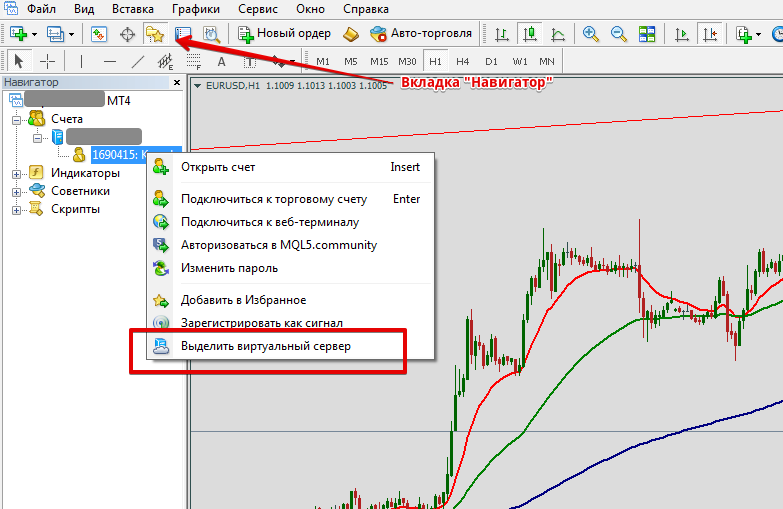Click the Новый ордер button
783x509 pixels.
pos(284,33)
